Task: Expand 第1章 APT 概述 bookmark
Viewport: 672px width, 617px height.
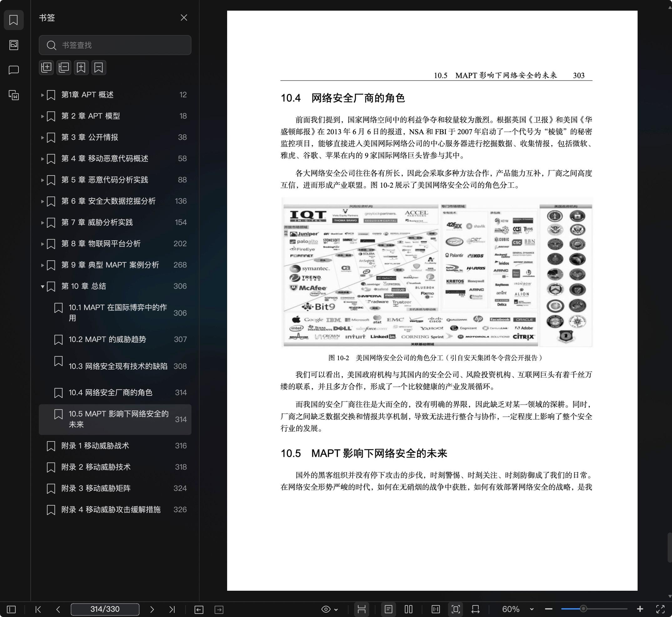Action: point(43,95)
